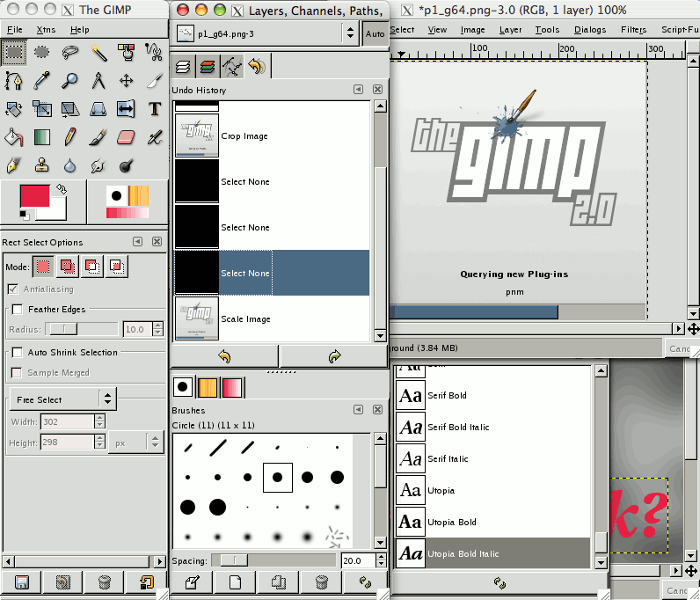
Task: Select the Zoom magnifier tool
Action: coord(70,81)
